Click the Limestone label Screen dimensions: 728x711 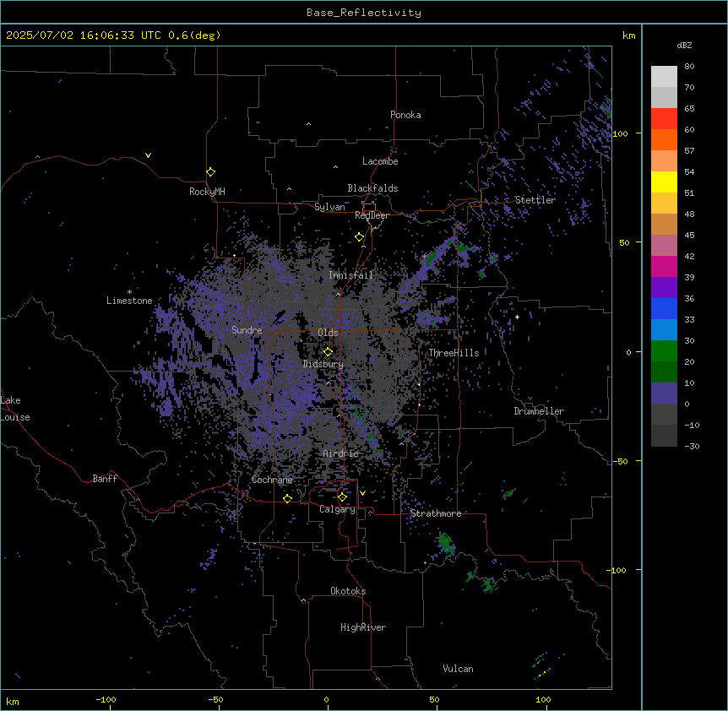[x=129, y=301]
